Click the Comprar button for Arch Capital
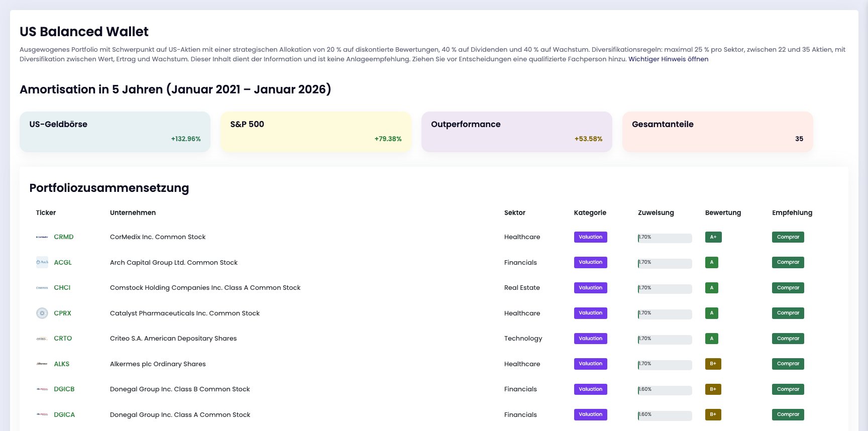The width and height of the screenshot is (868, 431). (788, 262)
